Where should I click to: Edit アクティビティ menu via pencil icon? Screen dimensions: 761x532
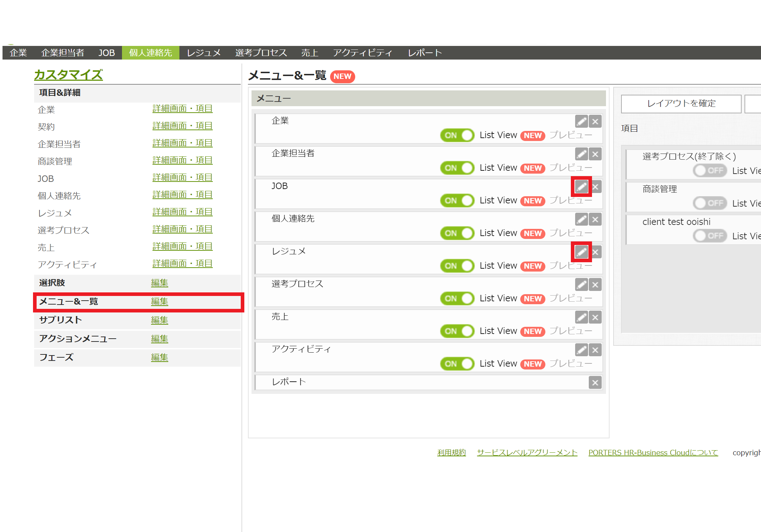(581, 350)
